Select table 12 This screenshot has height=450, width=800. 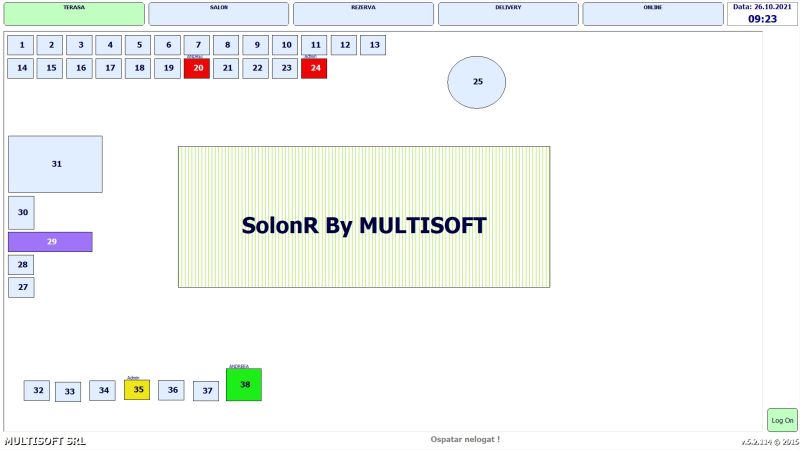[x=344, y=45]
